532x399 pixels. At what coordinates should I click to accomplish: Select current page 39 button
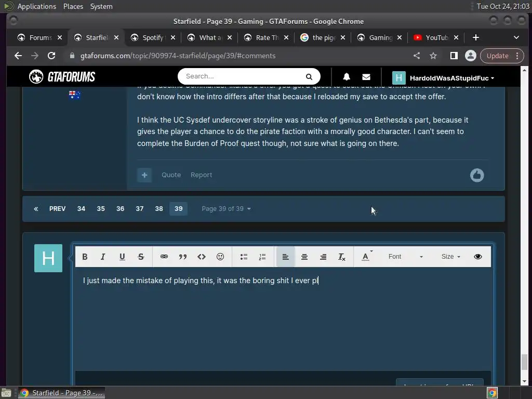pyautogui.click(x=179, y=209)
